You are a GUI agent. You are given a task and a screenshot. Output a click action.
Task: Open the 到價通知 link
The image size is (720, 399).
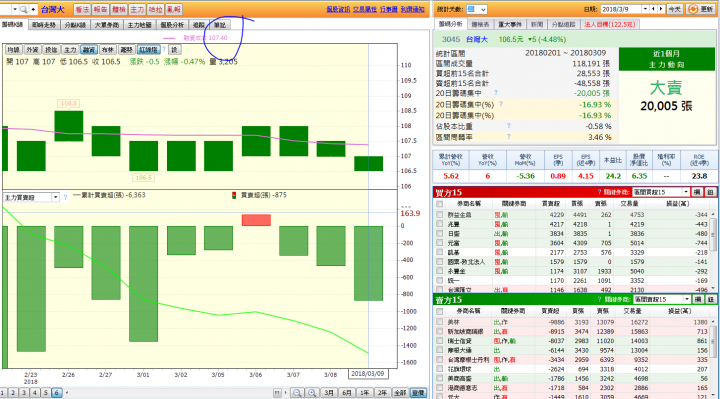(412, 9)
